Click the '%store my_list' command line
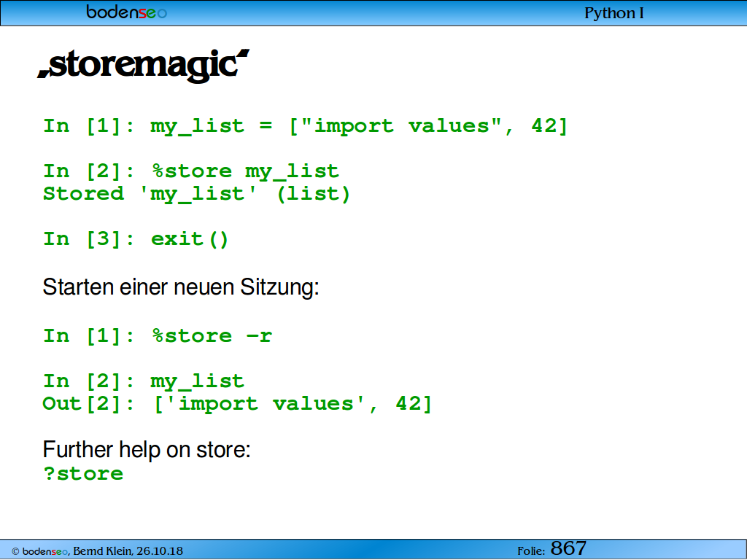 click(x=191, y=171)
